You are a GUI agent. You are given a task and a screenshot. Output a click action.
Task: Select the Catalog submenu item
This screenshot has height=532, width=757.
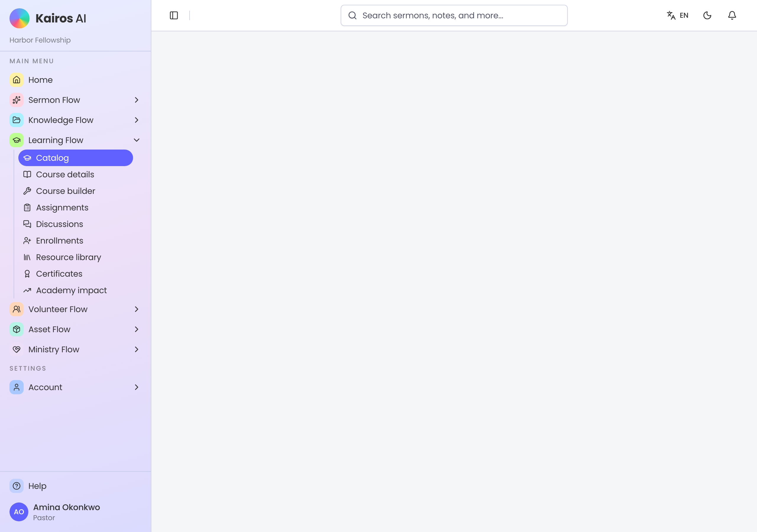(75, 158)
